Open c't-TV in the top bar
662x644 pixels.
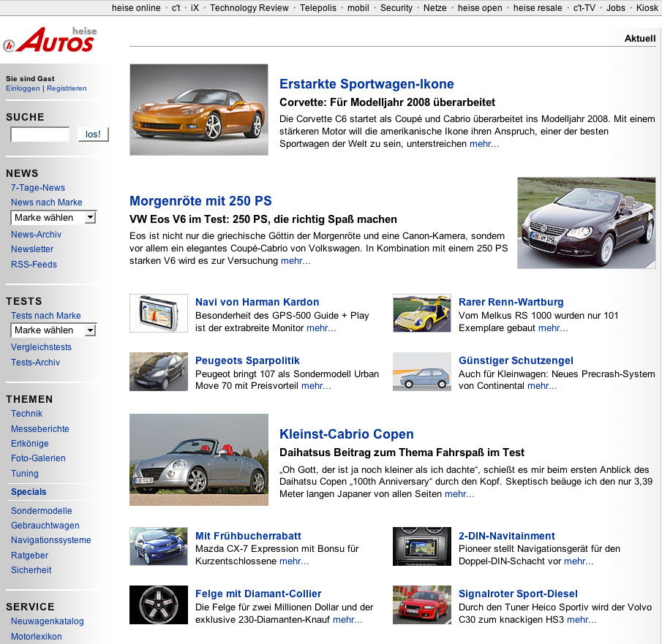[584, 7]
